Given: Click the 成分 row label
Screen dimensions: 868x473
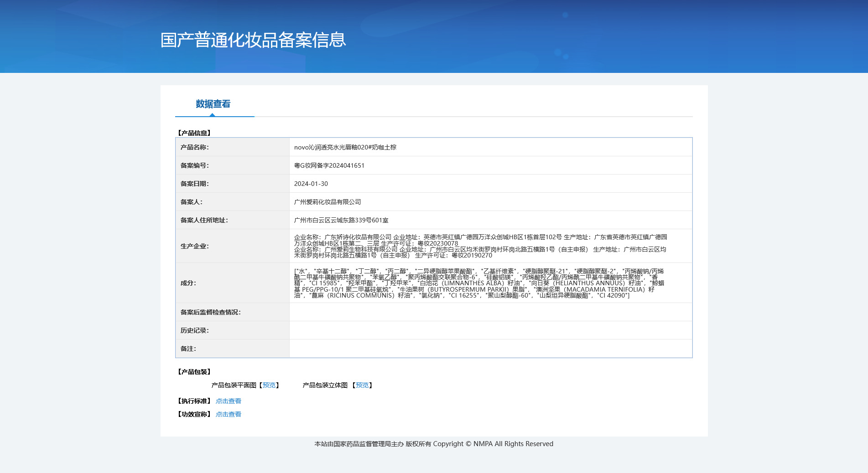Looking at the screenshot, I should pyautogui.click(x=188, y=283).
